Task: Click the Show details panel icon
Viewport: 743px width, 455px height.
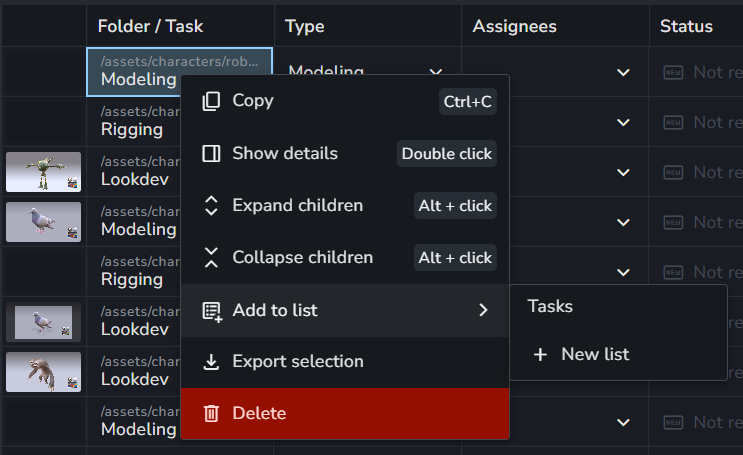Action: (211, 153)
